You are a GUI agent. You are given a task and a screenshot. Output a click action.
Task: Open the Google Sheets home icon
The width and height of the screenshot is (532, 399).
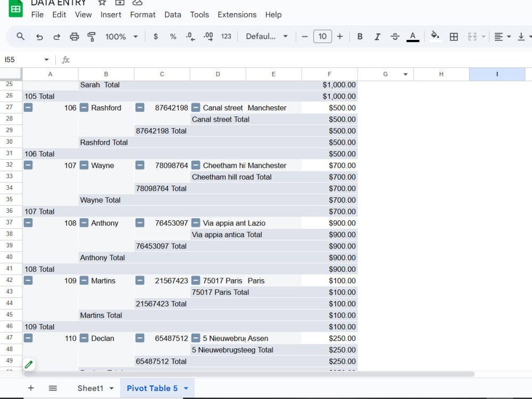(x=15, y=9)
